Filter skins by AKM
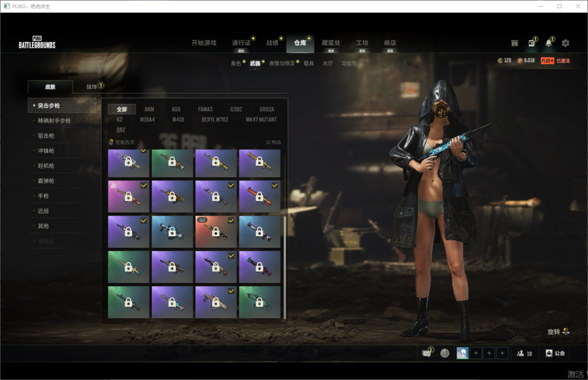588x380 pixels. click(149, 109)
